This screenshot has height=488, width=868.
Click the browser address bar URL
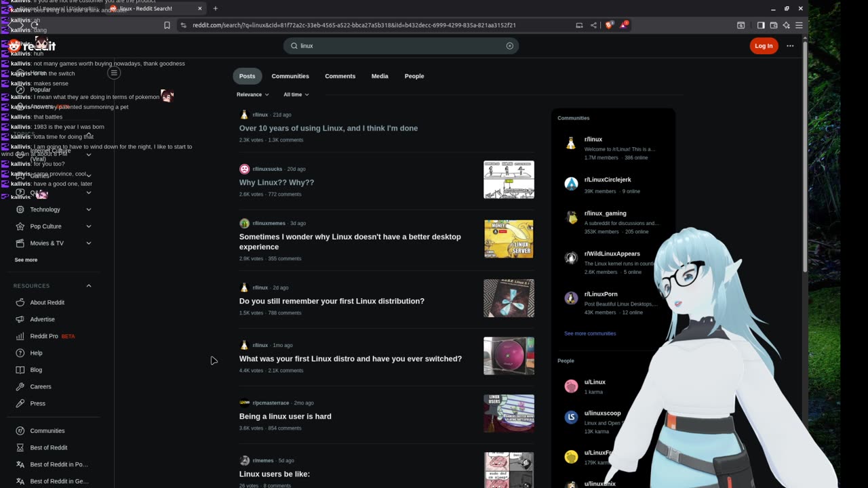(354, 25)
